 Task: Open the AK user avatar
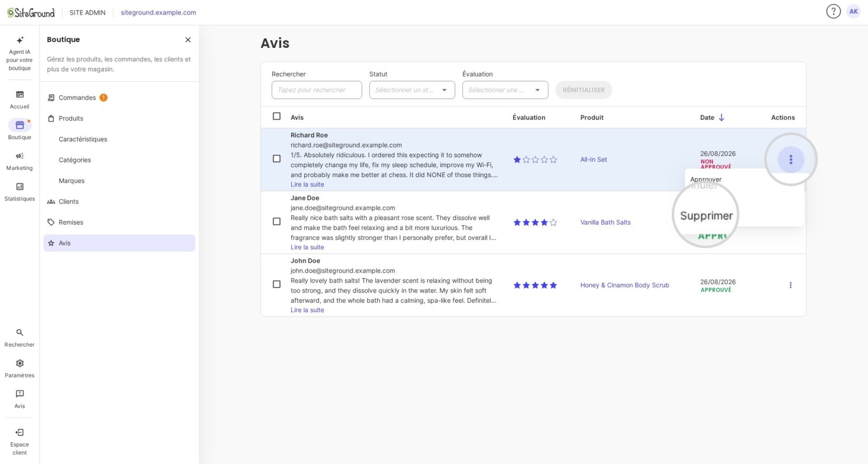(x=853, y=12)
